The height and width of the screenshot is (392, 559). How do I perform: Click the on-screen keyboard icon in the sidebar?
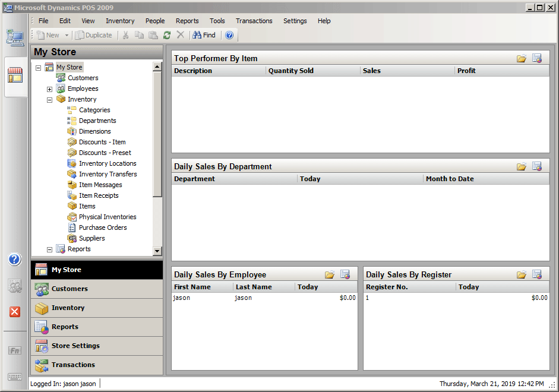click(15, 377)
